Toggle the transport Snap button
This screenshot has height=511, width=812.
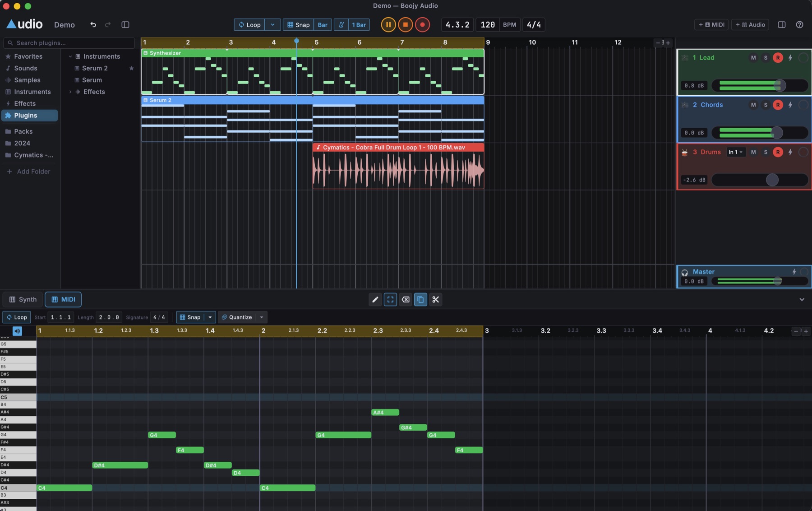pos(298,24)
